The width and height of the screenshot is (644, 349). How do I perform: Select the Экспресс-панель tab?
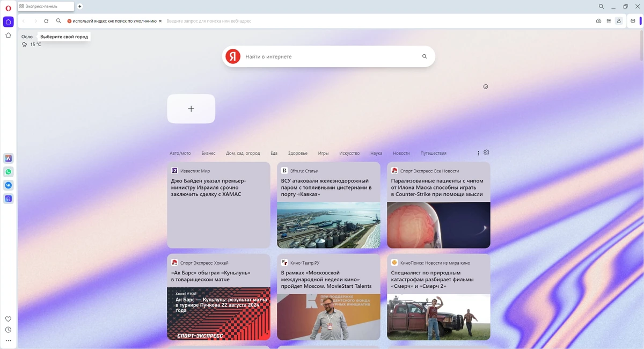click(46, 6)
